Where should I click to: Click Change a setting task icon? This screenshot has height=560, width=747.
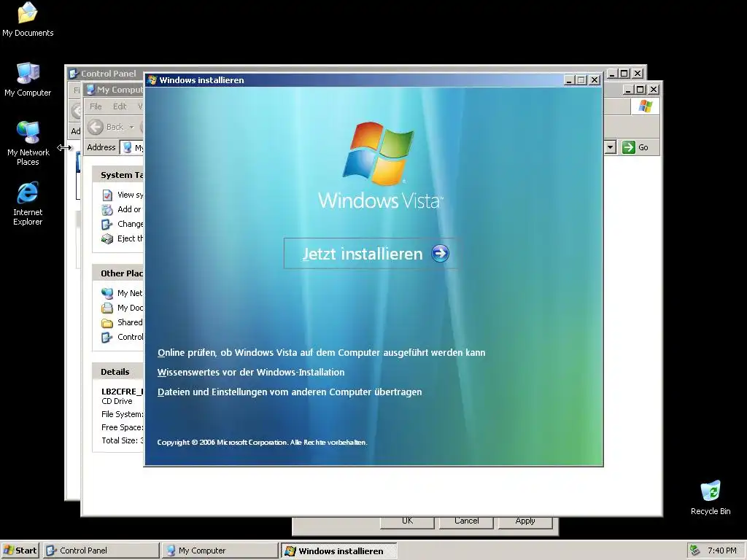click(x=107, y=225)
